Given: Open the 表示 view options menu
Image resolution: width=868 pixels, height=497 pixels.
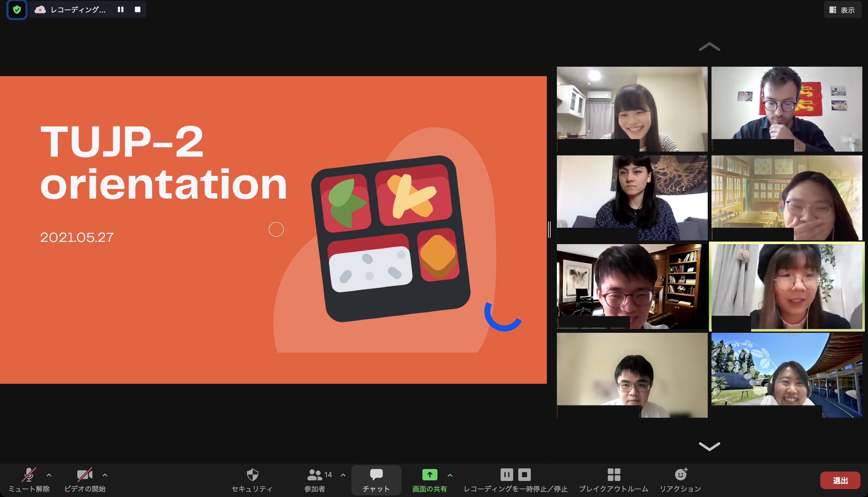Looking at the screenshot, I should tap(843, 10).
